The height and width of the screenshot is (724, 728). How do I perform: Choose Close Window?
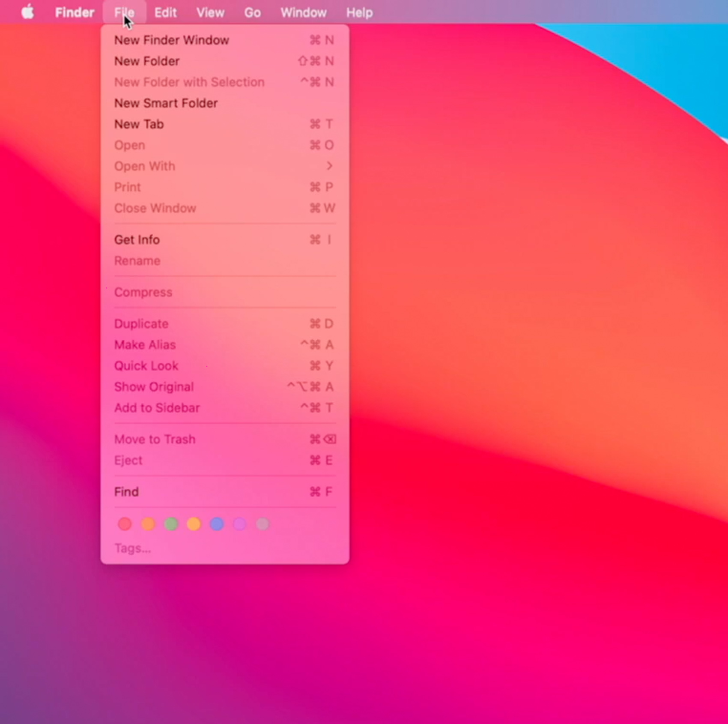coord(225,208)
